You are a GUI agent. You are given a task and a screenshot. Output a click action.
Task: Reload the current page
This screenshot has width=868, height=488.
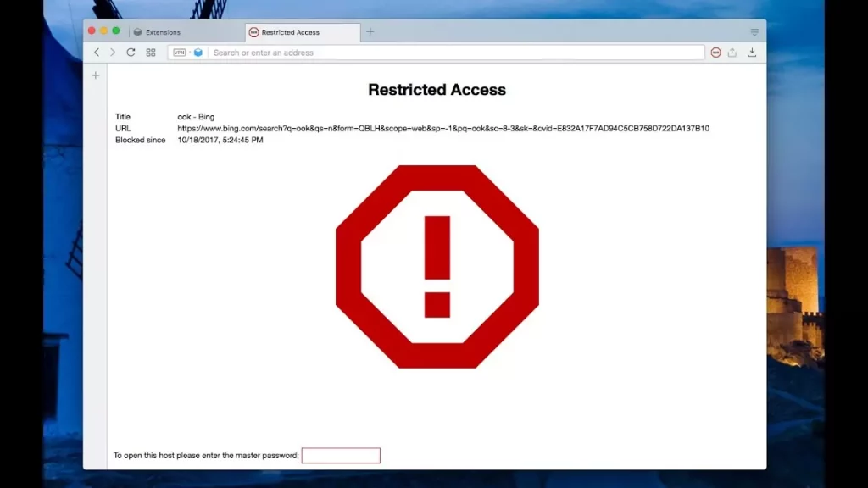[x=130, y=53]
